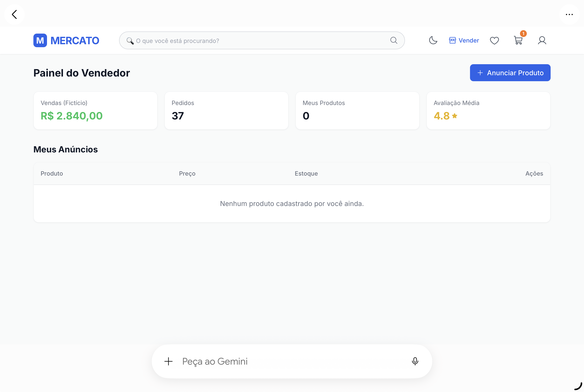Click the cart badge showing 1
The image size is (584, 392).
pyautogui.click(x=523, y=34)
